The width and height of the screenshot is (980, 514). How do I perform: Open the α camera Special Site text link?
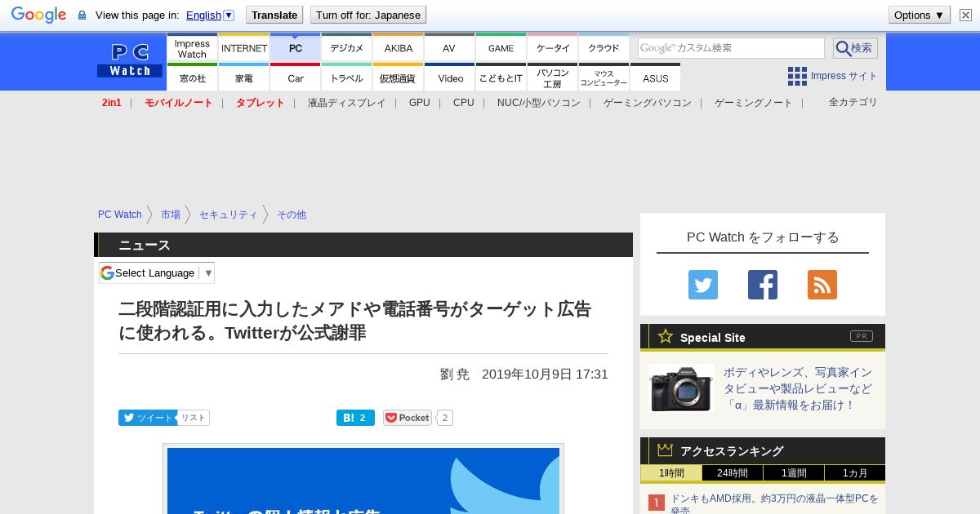tap(797, 388)
